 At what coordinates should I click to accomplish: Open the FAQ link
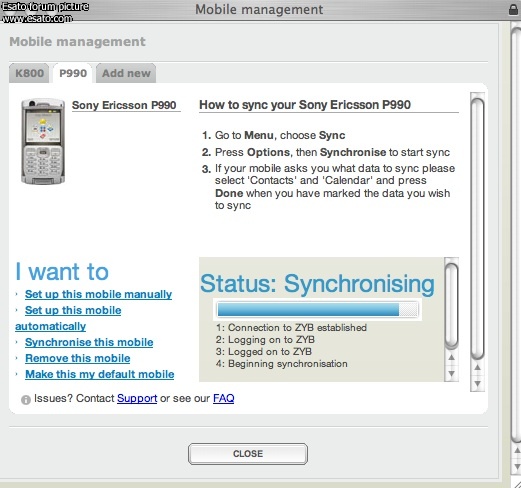(223, 398)
